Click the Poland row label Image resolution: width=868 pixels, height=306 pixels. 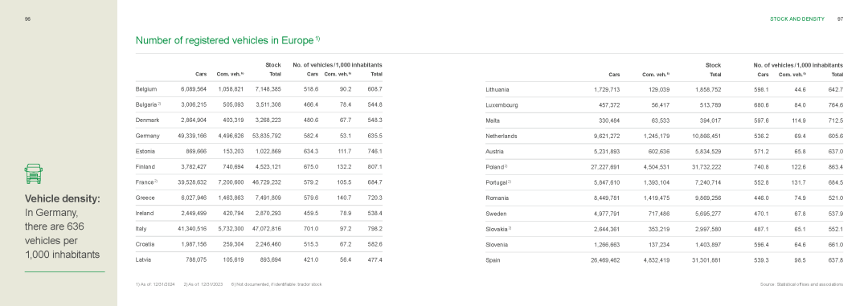pos(496,167)
